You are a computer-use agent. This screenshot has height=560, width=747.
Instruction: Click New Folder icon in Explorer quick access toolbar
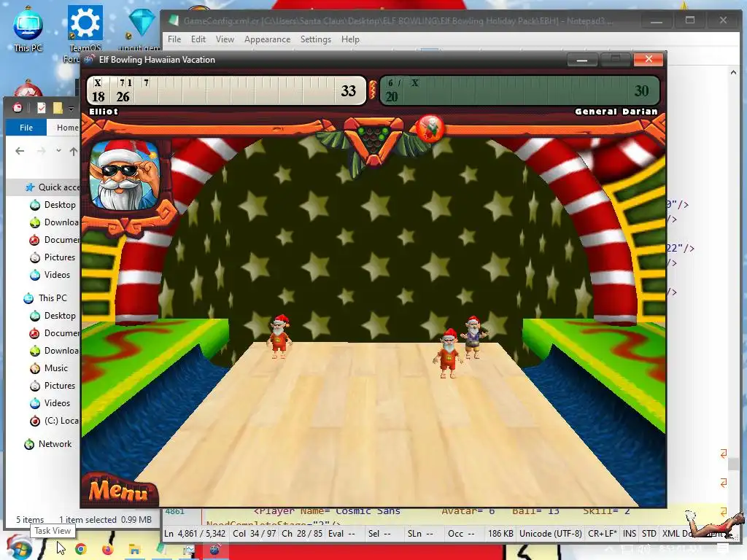(x=58, y=108)
